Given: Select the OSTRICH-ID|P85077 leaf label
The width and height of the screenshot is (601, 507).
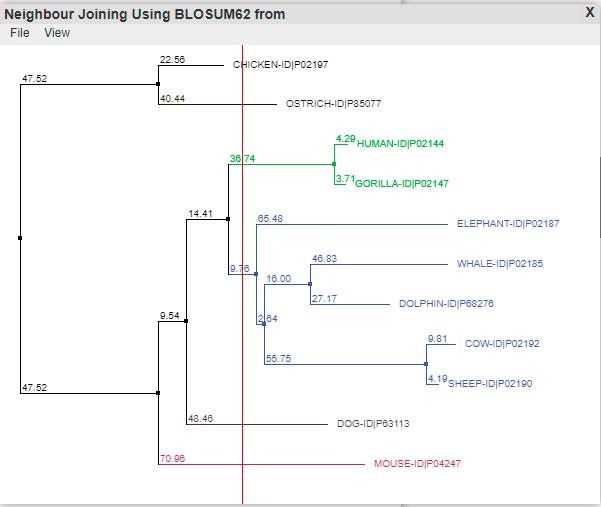Looking at the screenshot, I should [x=333, y=104].
